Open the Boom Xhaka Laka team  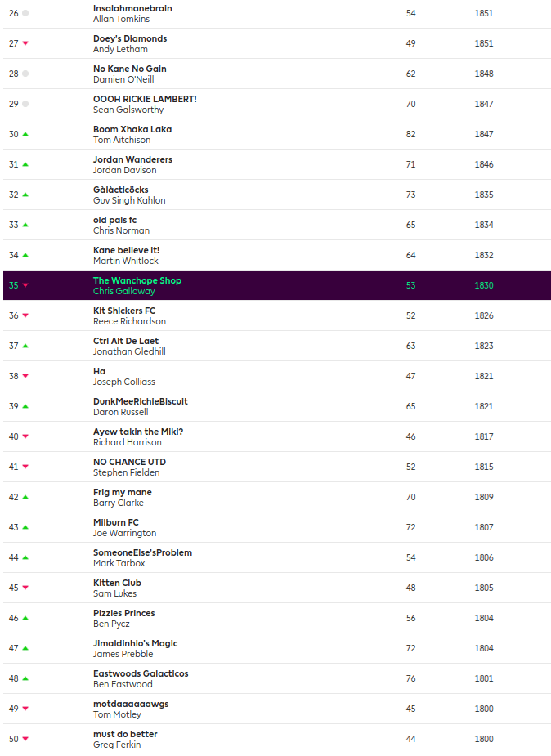pos(132,129)
